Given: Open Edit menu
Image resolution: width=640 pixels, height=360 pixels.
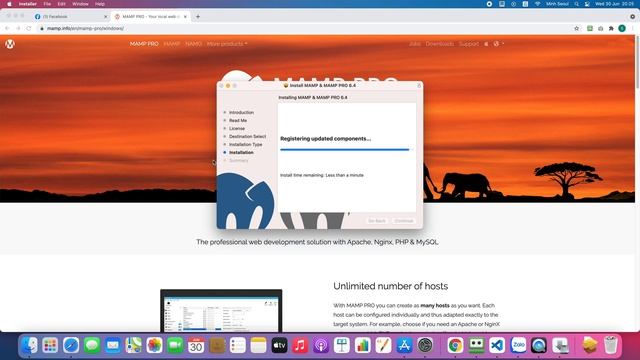Looking at the screenshot, I should pyautogui.click(x=61, y=4).
